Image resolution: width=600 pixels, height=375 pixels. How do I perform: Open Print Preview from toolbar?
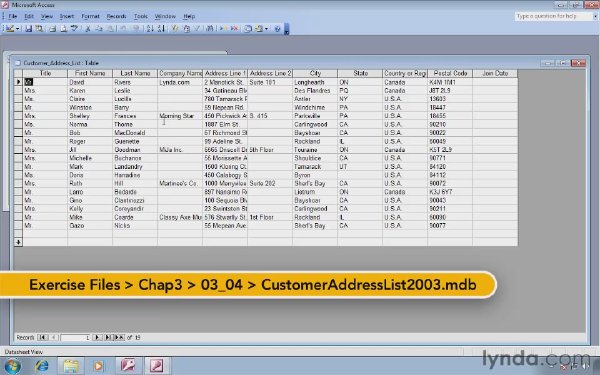64,29
